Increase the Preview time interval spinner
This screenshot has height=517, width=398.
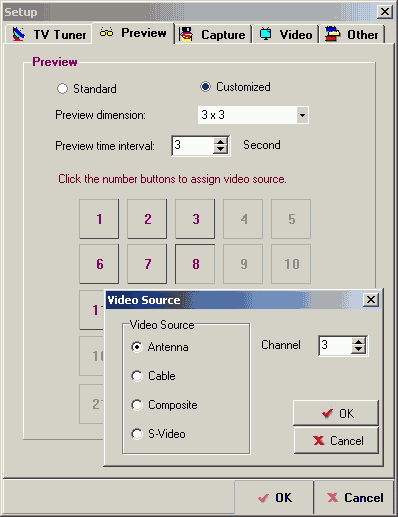(x=220, y=142)
